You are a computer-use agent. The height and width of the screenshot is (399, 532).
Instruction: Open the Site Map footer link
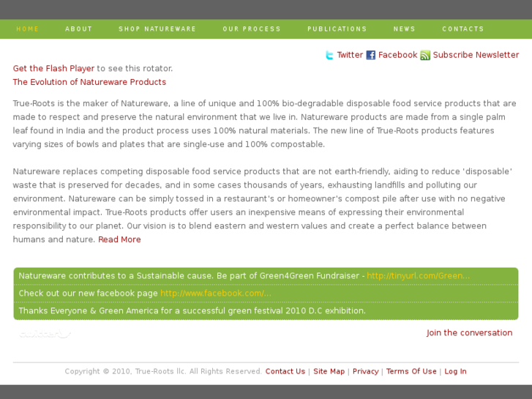coord(329,371)
